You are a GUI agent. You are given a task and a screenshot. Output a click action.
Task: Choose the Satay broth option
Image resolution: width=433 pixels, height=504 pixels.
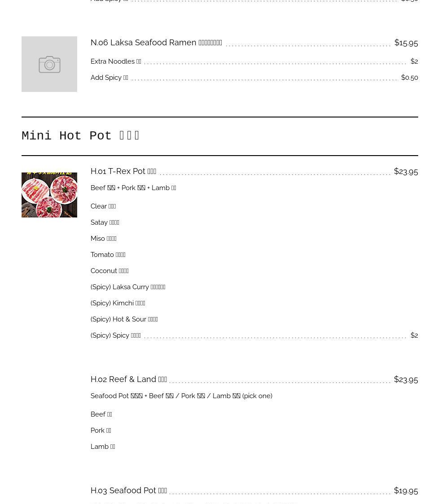[105, 222]
